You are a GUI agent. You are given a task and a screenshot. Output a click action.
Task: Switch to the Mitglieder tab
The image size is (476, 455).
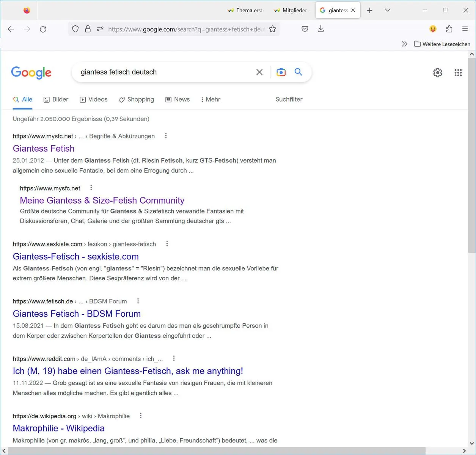[291, 10]
